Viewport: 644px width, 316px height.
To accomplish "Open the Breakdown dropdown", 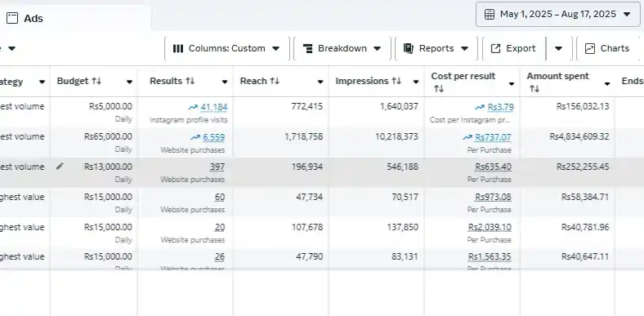I will pyautogui.click(x=342, y=48).
